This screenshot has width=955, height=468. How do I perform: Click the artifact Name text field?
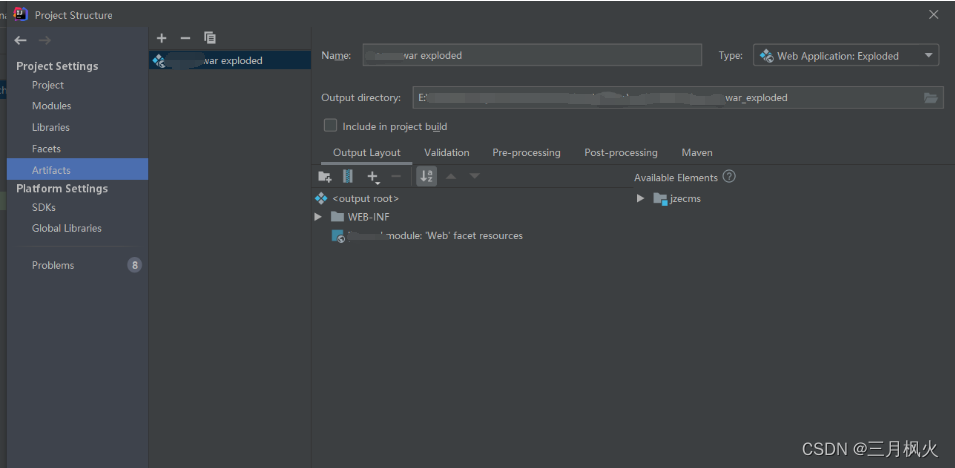532,56
